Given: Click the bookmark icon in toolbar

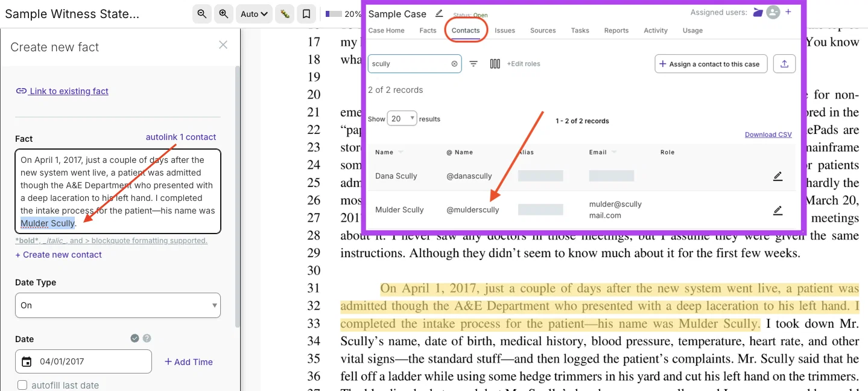Looking at the screenshot, I should coord(306,14).
